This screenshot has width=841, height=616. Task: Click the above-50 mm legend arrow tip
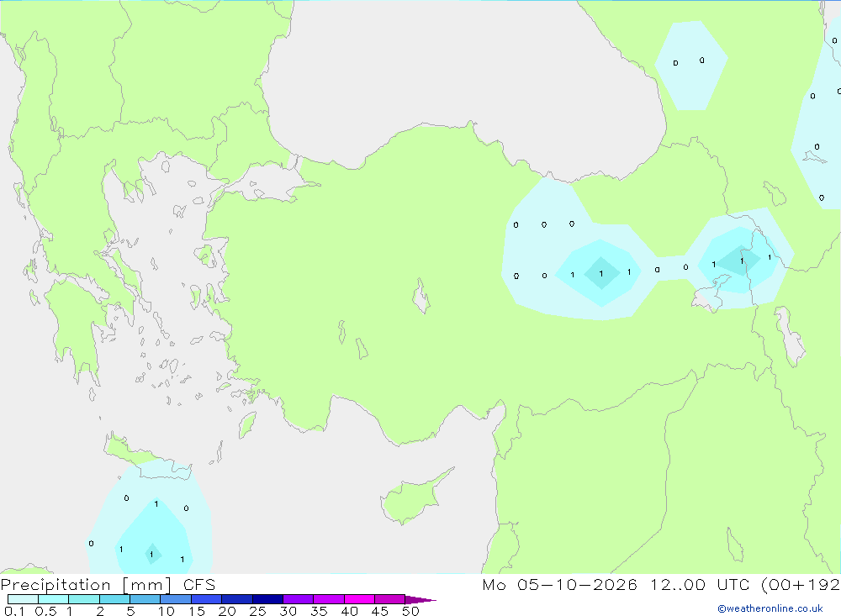tap(420, 599)
